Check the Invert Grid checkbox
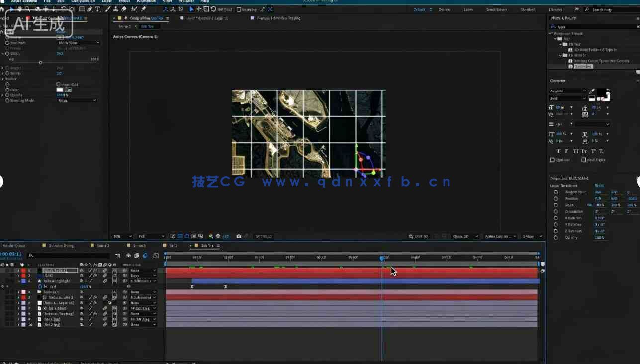 (x=58, y=85)
